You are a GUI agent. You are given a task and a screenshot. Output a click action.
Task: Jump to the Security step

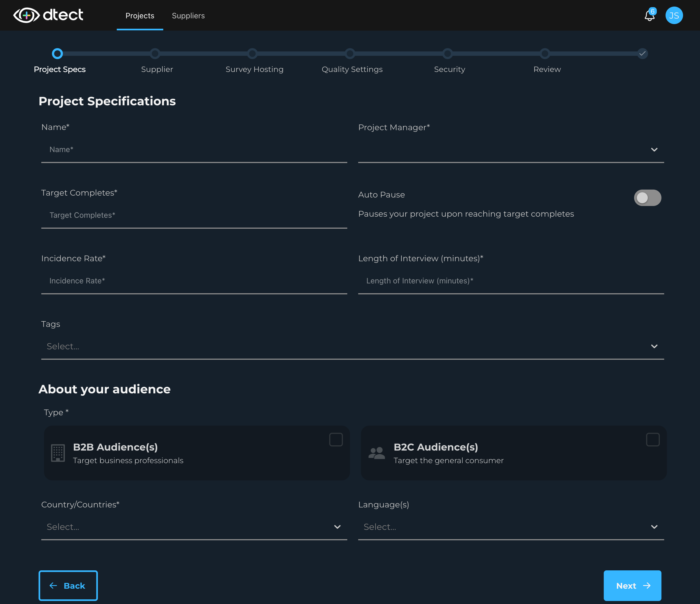pos(447,53)
